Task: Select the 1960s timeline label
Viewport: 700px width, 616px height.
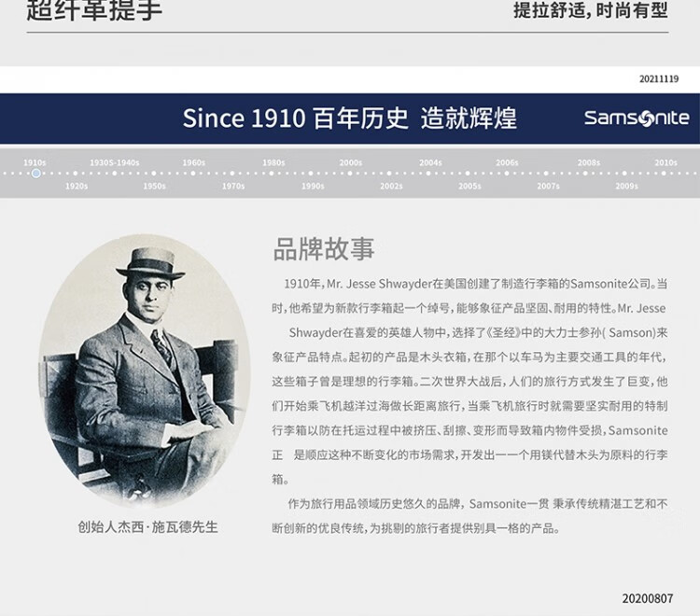Action: pos(193,163)
